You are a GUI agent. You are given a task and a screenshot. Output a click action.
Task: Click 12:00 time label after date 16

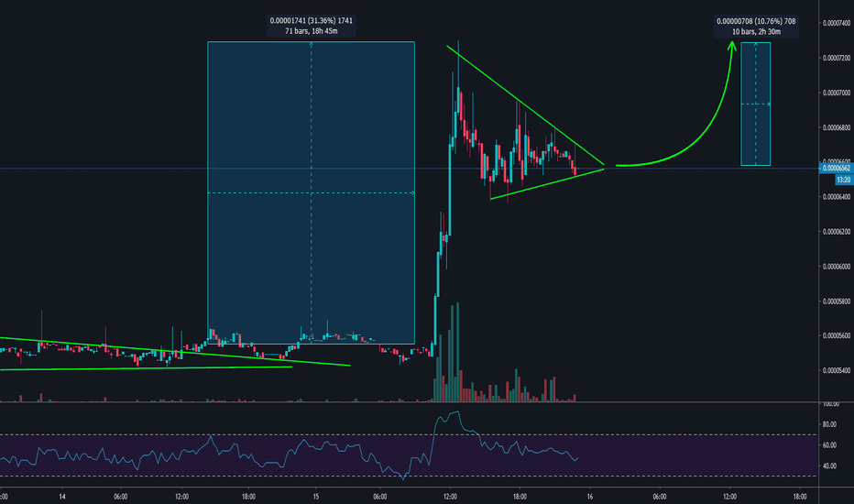pyautogui.click(x=729, y=497)
